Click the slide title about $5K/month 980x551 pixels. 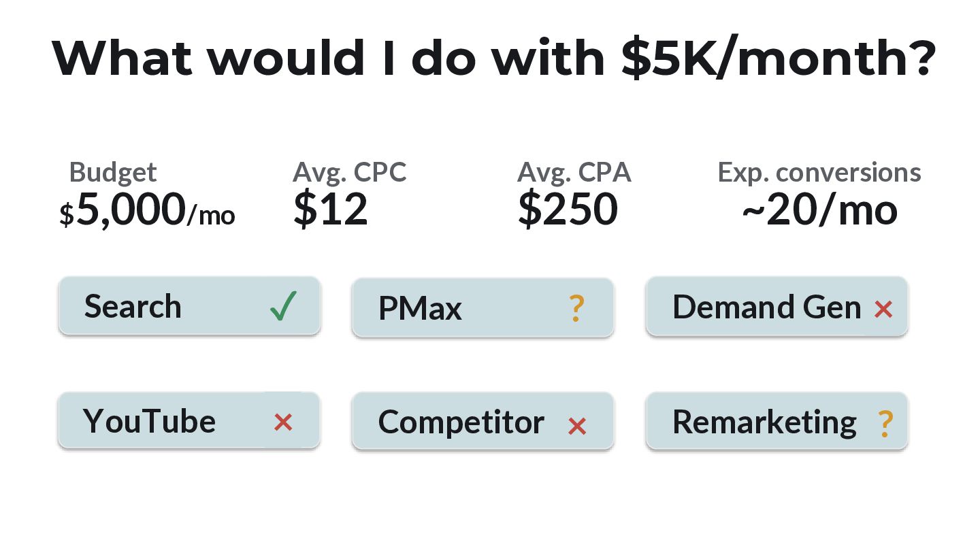[494, 57]
